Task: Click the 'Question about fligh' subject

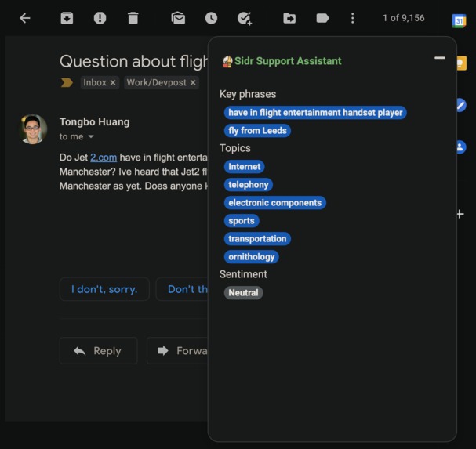Action: coord(133,61)
